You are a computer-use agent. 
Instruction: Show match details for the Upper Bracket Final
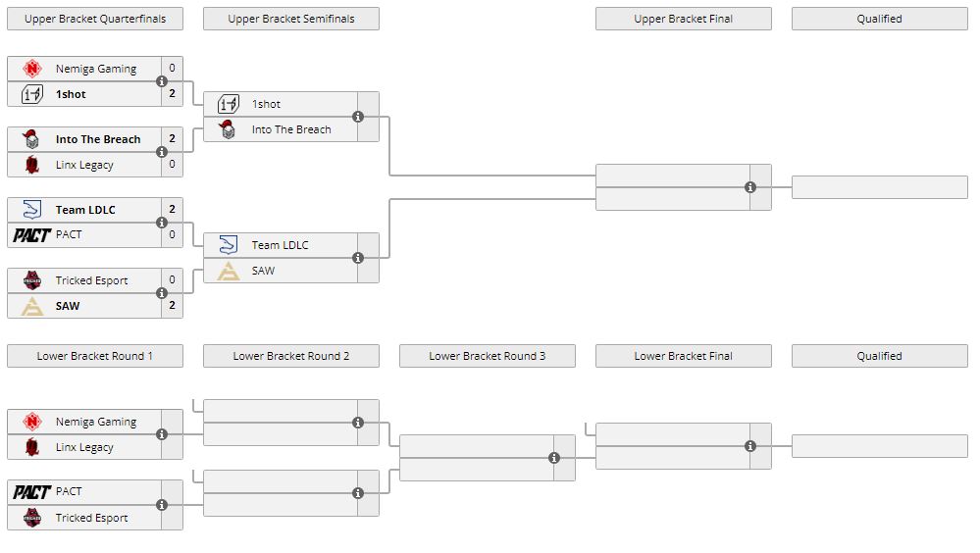[750, 187]
